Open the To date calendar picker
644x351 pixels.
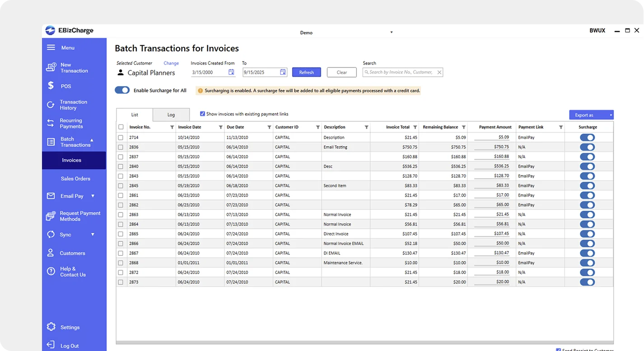pyautogui.click(x=283, y=72)
